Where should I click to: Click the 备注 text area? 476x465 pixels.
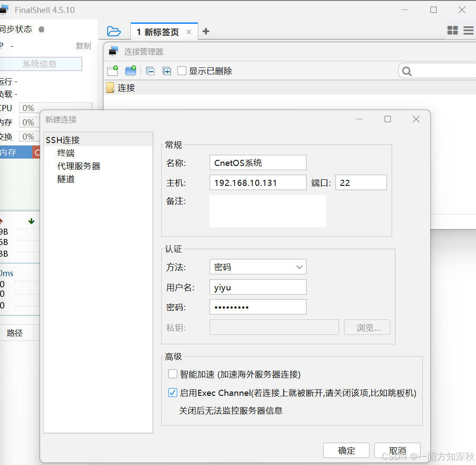click(x=268, y=211)
